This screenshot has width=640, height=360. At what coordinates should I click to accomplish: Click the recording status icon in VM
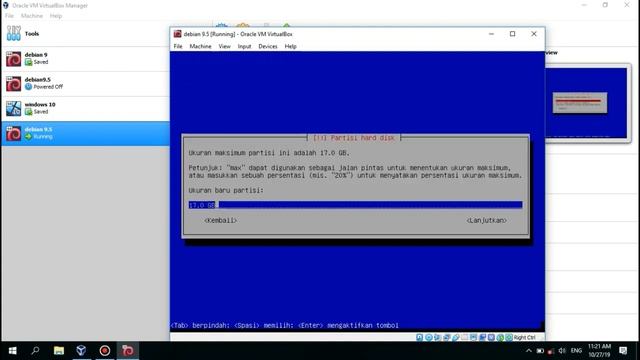pos(483,338)
